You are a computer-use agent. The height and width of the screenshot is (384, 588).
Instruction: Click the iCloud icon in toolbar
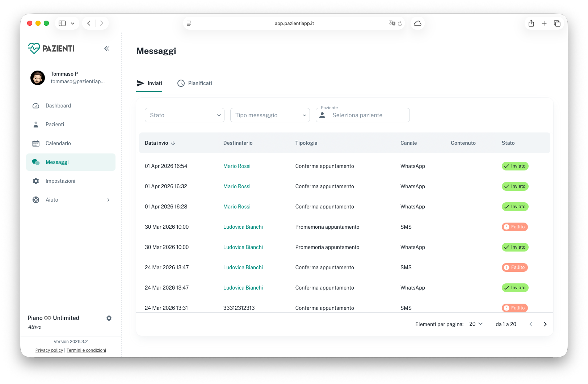[417, 24]
